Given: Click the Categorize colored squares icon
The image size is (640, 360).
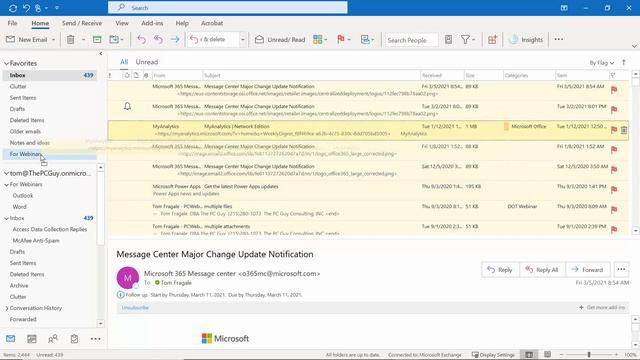Looking at the screenshot, I should [x=318, y=40].
